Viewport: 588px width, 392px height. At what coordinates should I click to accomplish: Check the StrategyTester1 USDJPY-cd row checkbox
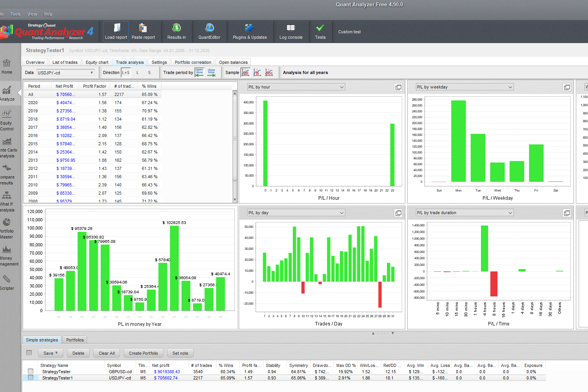click(x=31, y=378)
